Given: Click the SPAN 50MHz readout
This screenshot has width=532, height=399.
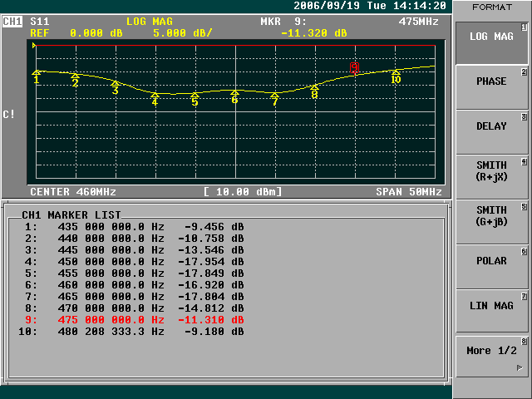Looking at the screenshot, I should coord(408,192).
